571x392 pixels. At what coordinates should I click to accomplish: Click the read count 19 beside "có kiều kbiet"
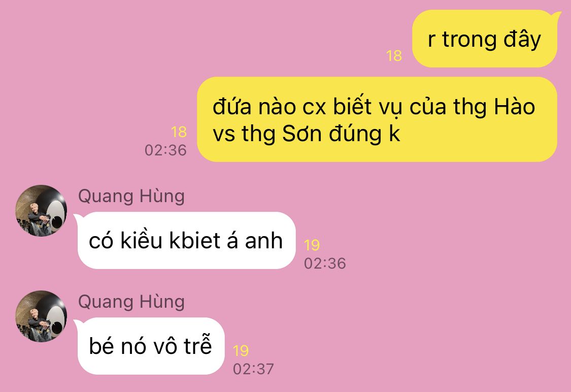(x=312, y=245)
